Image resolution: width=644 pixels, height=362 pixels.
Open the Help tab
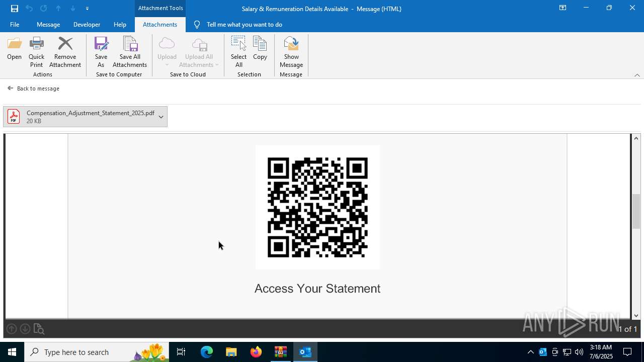click(120, 25)
